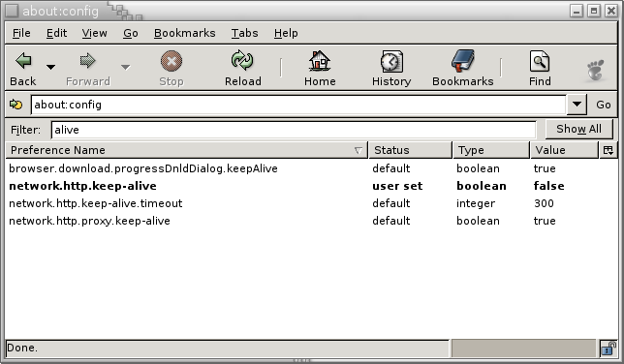The image size is (624, 364).
Task: Click the Show All button
Action: [578, 130]
